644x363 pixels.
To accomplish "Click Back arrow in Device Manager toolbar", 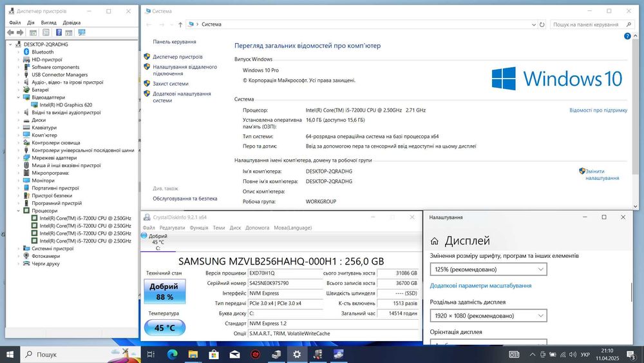I will pos(10,32).
